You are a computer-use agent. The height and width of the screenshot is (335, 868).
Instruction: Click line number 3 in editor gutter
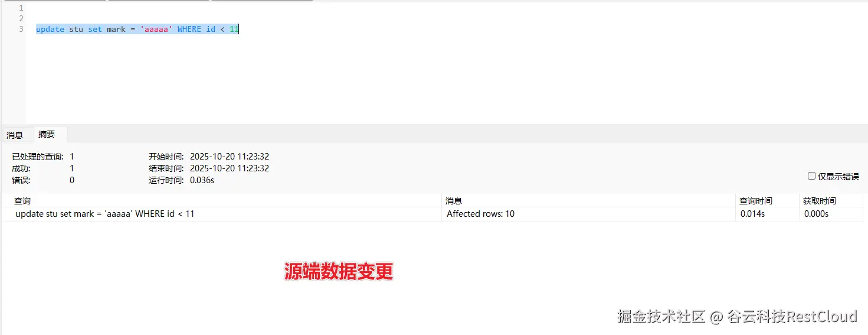point(21,29)
